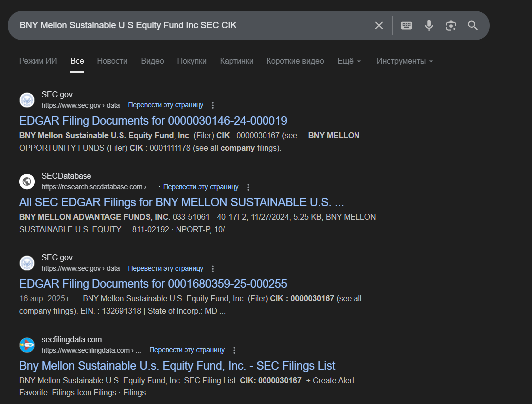
Task: Open the Короткие видео tab
Action: (295, 61)
